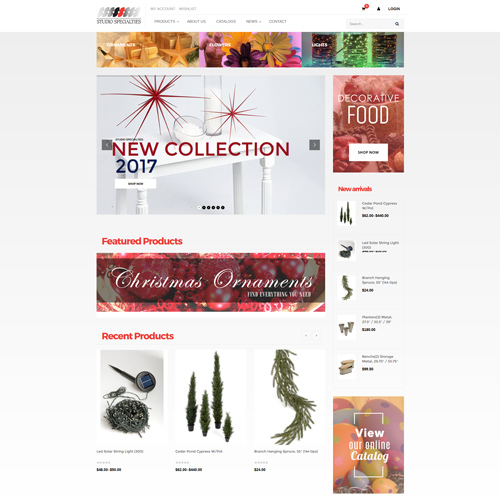Advance to next slide arrow on banner
500x500 pixels.
(x=314, y=145)
